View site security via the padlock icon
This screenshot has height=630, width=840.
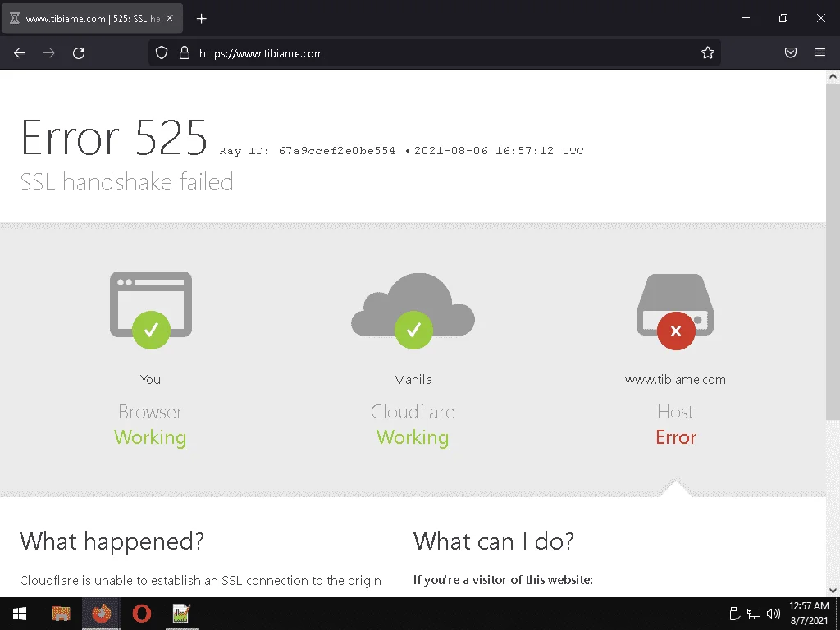185,53
